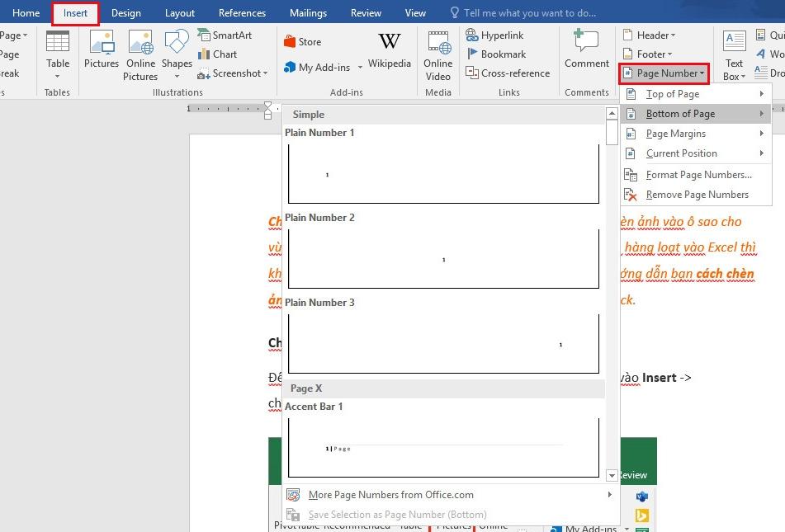
Task: Click the More Page Numbers Office.com icon
Action: click(293, 495)
